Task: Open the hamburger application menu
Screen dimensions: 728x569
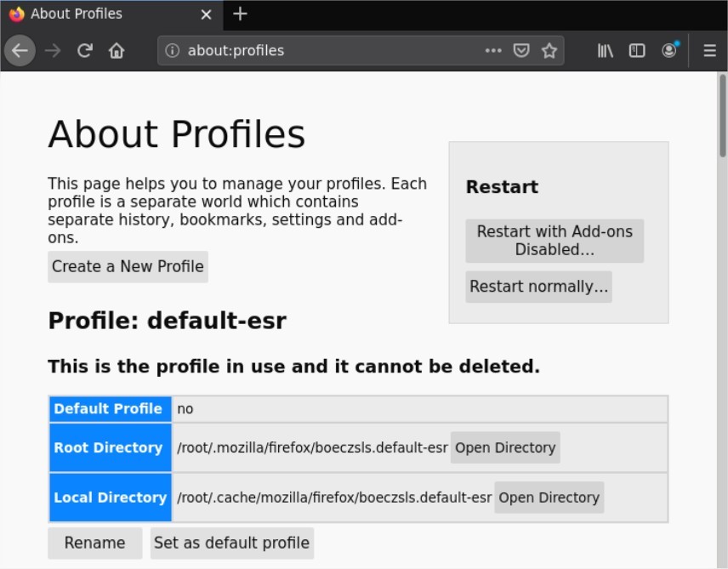Action: (709, 50)
